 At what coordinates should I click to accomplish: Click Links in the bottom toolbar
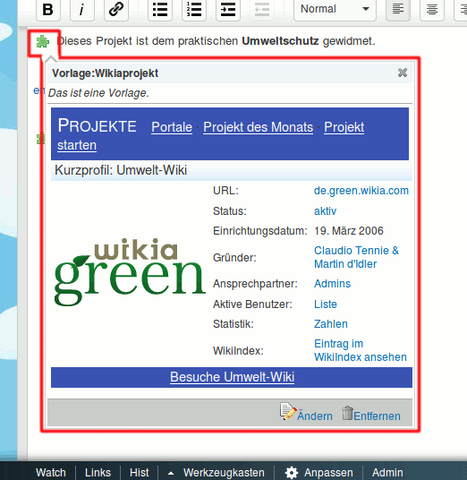click(98, 473)
